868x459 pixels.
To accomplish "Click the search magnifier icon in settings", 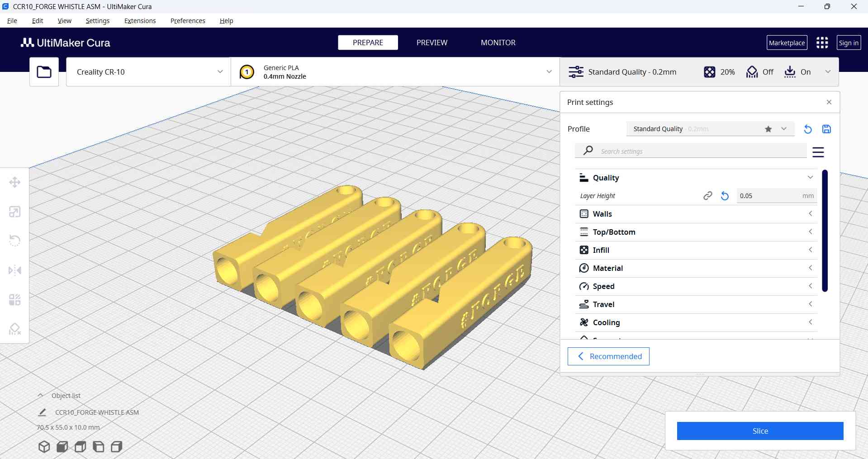I will pyautogui.click(x=588, y=150).
